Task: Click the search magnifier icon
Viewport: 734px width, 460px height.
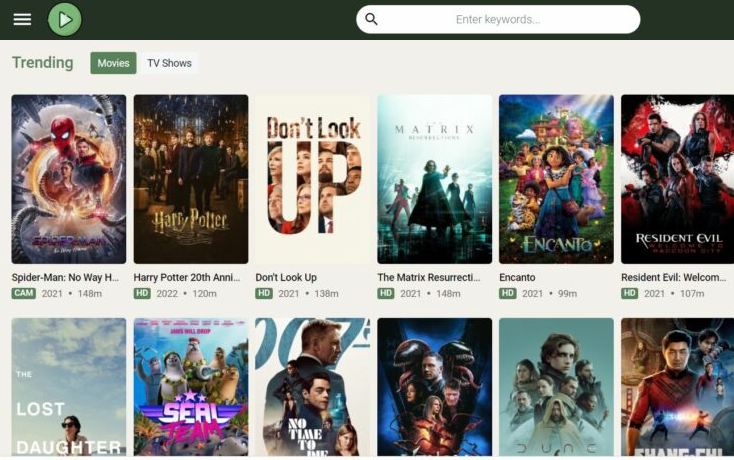Action: [371, 19]
